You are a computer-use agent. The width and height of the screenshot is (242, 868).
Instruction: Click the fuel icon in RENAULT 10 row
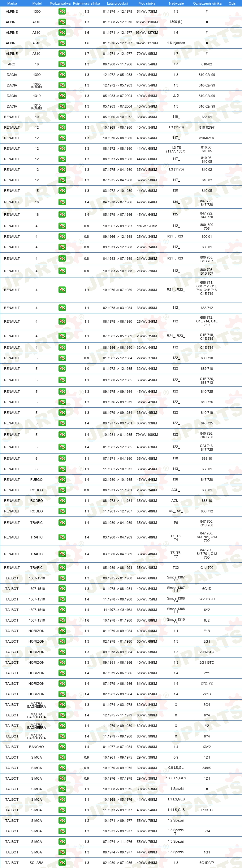(x=62, y=117)
